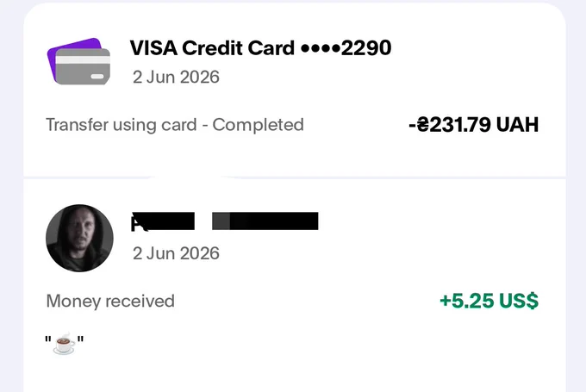This screenshot has height=392, width=586.
Task: Click the white stripe on grey card
Action: [83, 59]
